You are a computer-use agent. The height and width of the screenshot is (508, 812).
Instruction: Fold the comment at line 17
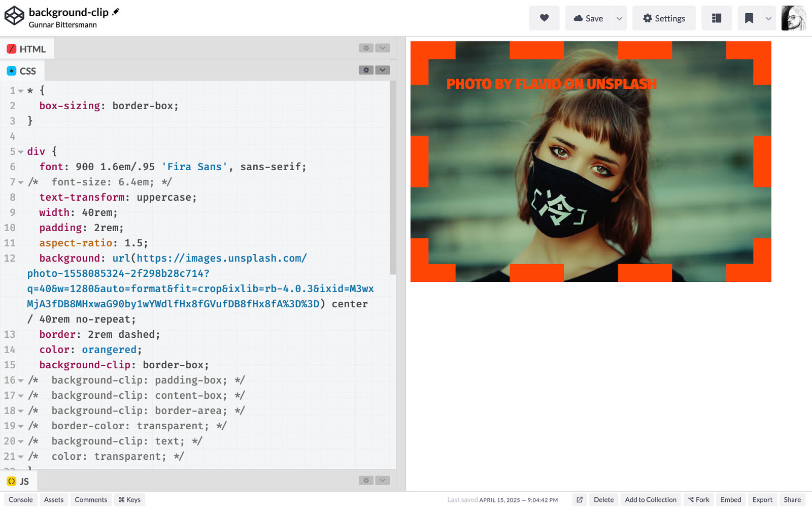[x=21, y=396]
